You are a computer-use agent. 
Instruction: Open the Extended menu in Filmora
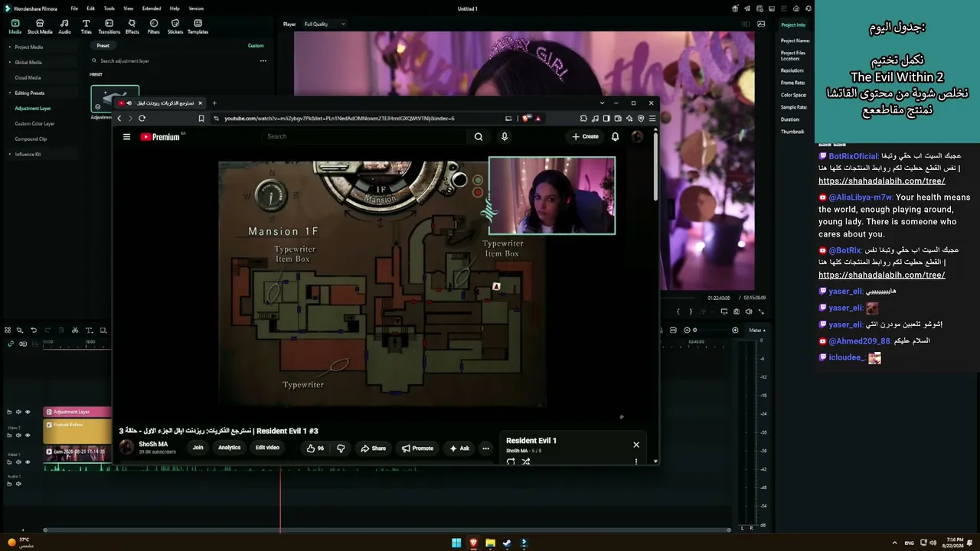[x=152, y=8]
